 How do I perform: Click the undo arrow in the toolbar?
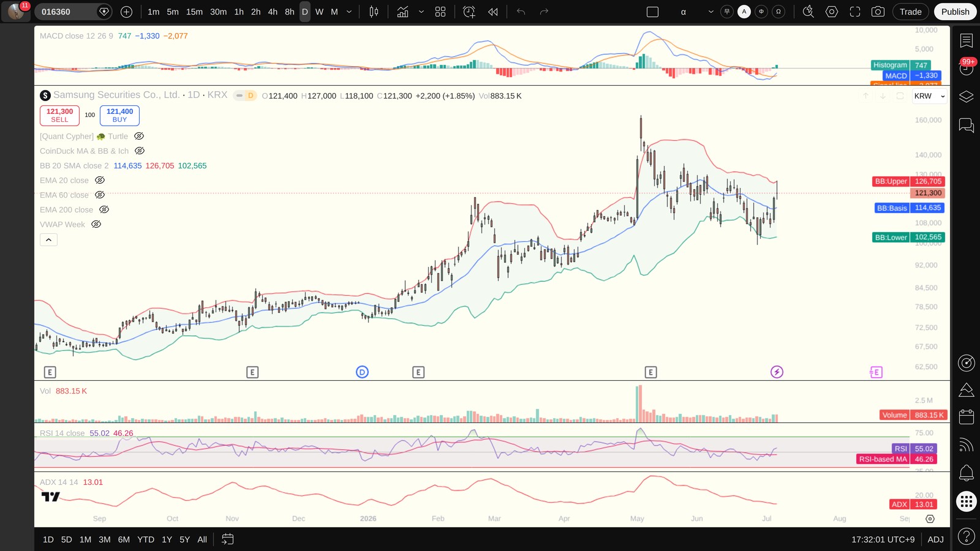[x=521, y=12]
